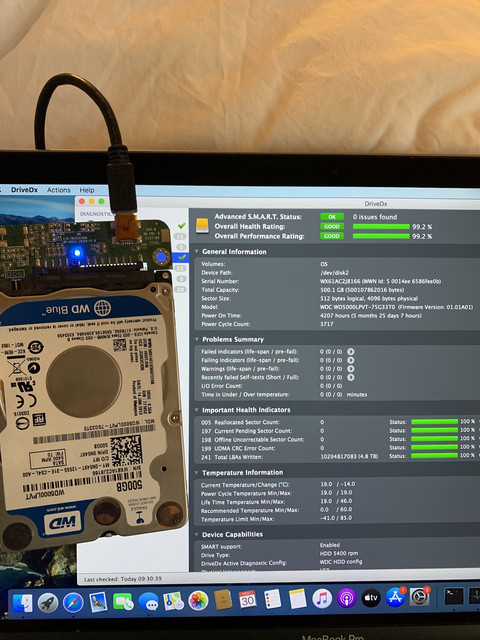This screenshot has width=480, height=640.
Task: Click the 10294817083 (4.8 TB) value
Action: coord(349,457)
